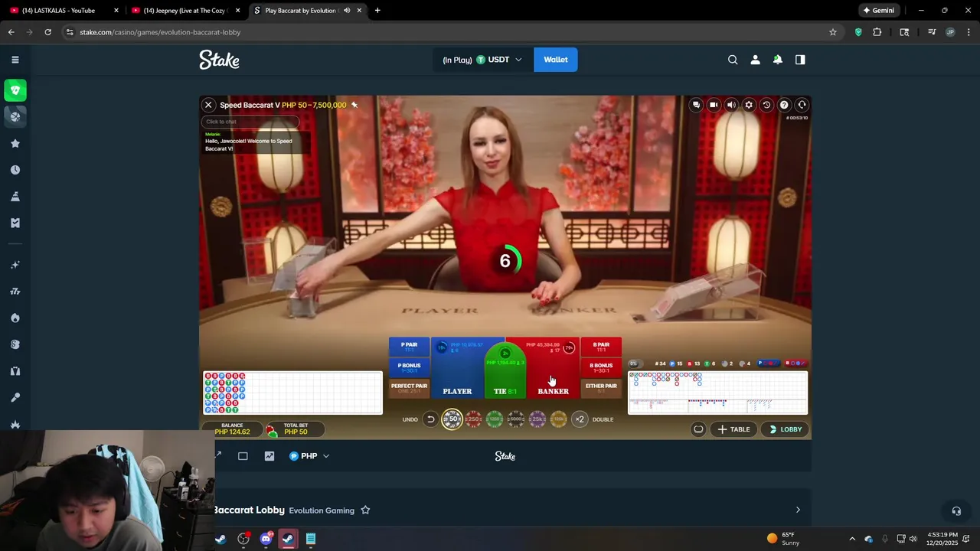Show hidden system tray icons

pos(852,539)
